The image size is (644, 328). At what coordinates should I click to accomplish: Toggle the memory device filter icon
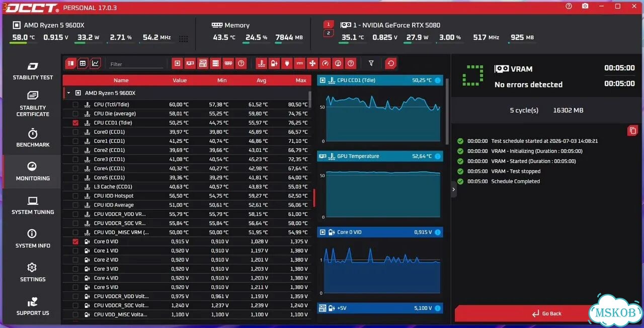click(228, 63)
